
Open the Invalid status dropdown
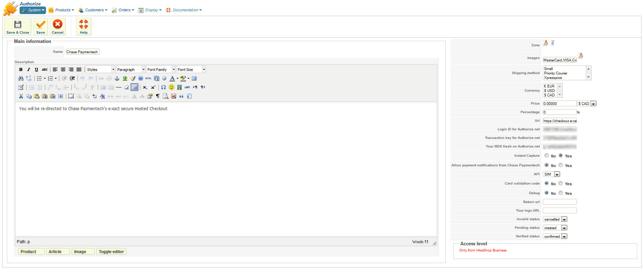pos(555,219)
